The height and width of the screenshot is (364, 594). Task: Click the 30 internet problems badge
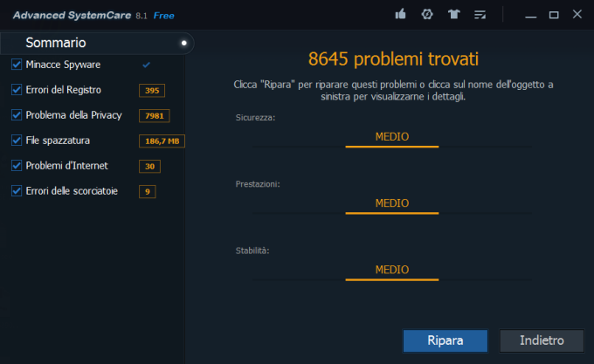click(x=149, y=166)
